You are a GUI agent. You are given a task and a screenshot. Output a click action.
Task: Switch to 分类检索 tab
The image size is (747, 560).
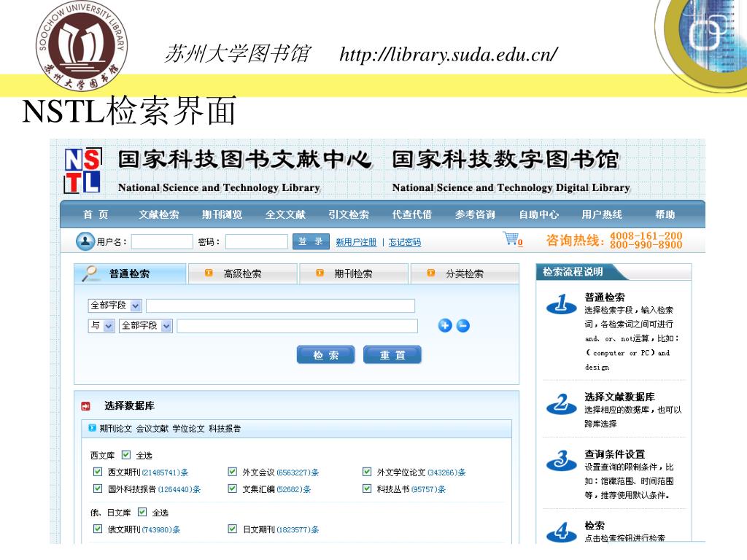pos(465,274)
